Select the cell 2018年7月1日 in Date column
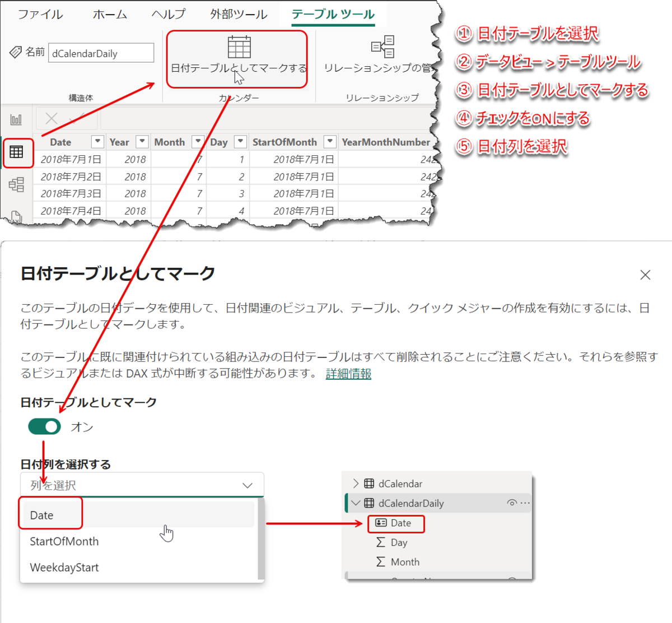 point(71,160)
